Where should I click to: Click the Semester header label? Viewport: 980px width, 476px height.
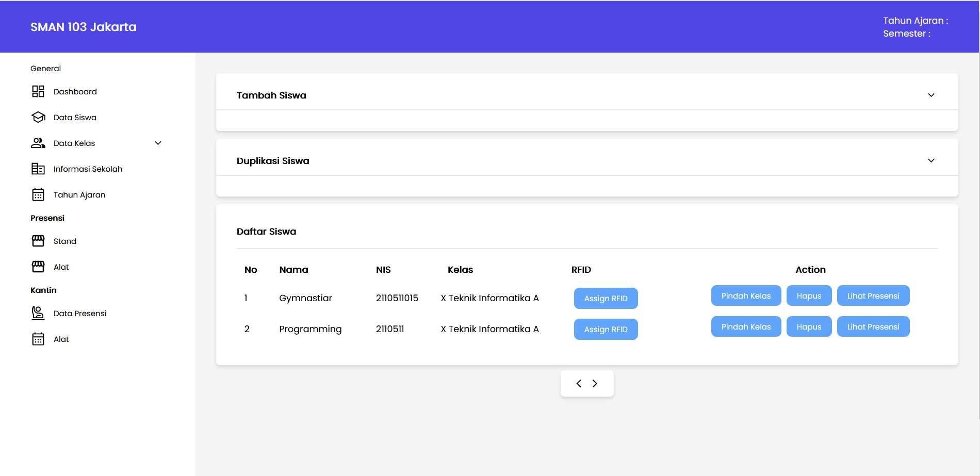[x=907, y=34]
